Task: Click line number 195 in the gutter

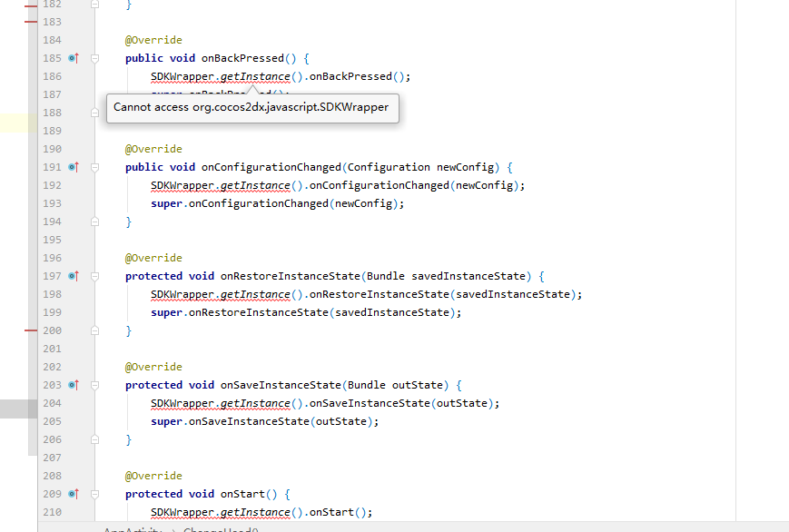Action: pyautogui.click(x=52, y=240)
